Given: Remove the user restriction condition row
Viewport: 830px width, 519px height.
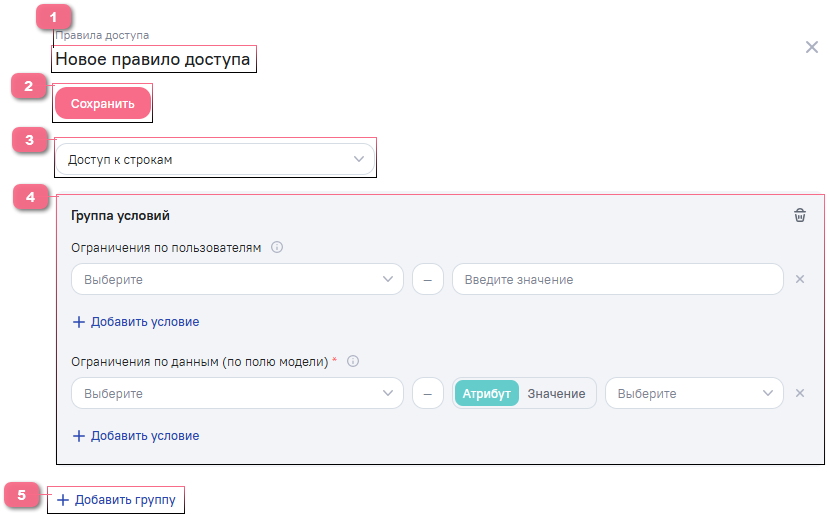Looking at the screenshot, I should tap(799, 280).
